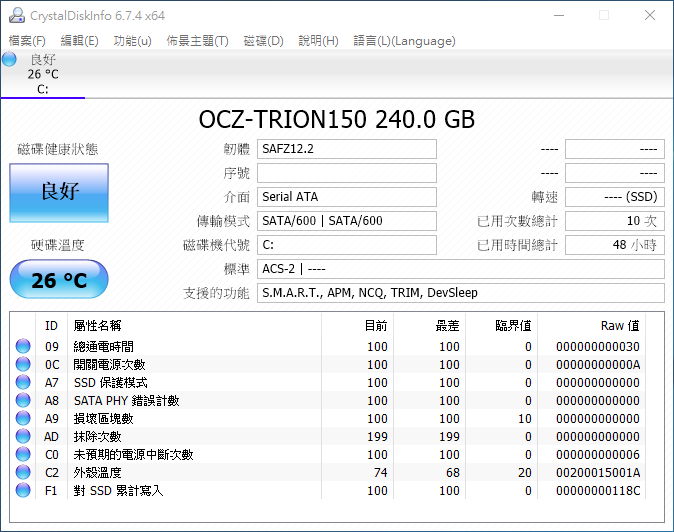Click raw value 000000000006
Viewport: 674px width, 532px height.
pos(598,455)
